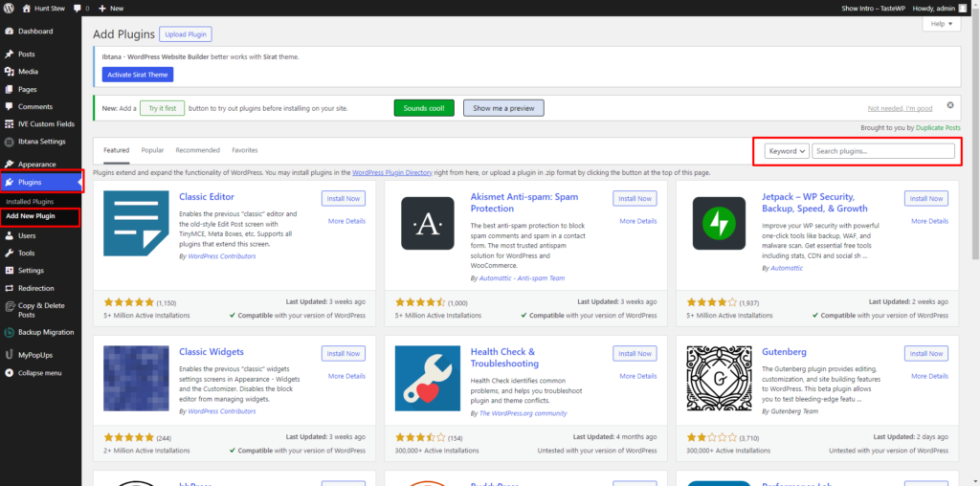Click the Jetpack plugin icon
This screenshot has width=980, height=486.
click(719, 223)
